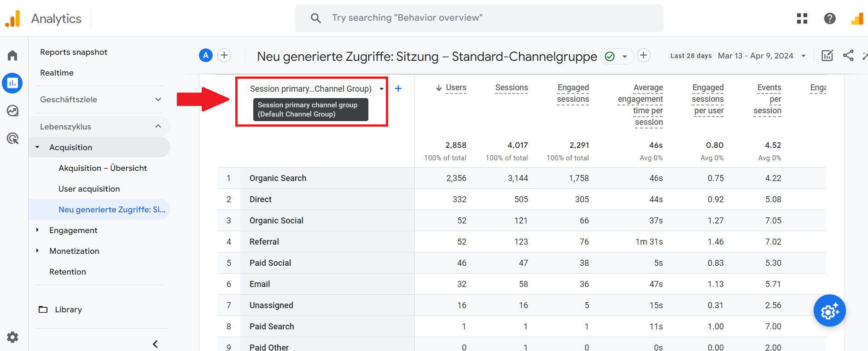Open the Google apps grid icon
Image resolution: width=868 pixels, height=351 pixels.
802,18
